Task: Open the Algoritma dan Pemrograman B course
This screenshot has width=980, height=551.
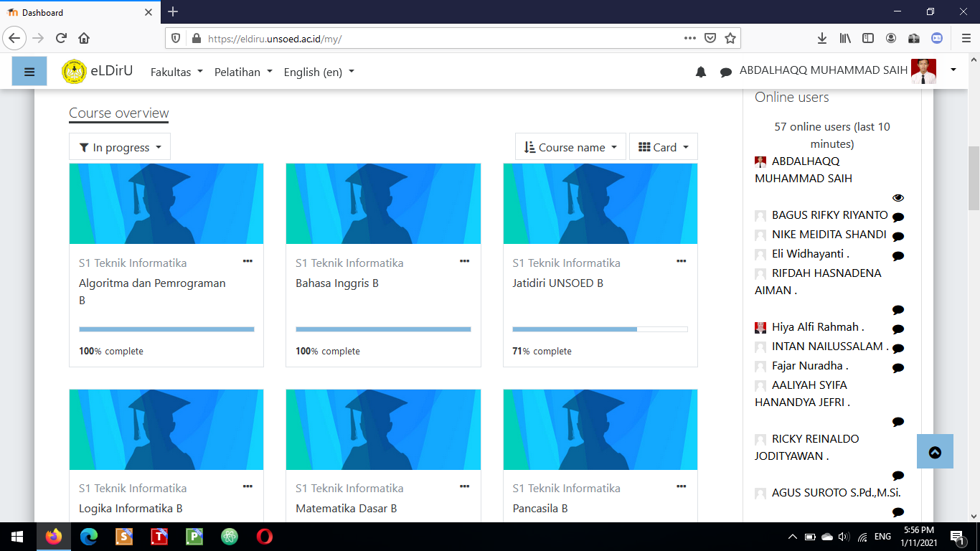Action: pos(152,291)
